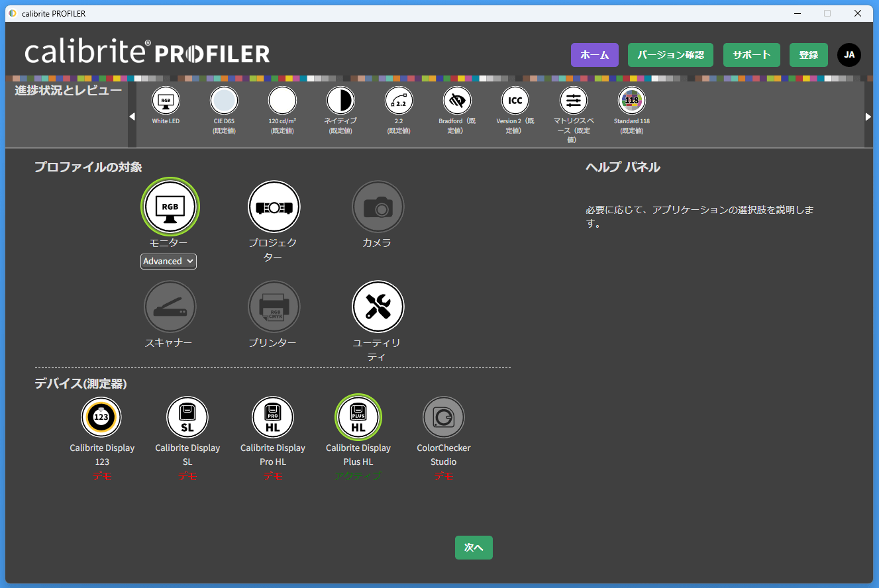Choose the カメラ profile target icon
Viewport: 879px width, 588px height.
378,207
